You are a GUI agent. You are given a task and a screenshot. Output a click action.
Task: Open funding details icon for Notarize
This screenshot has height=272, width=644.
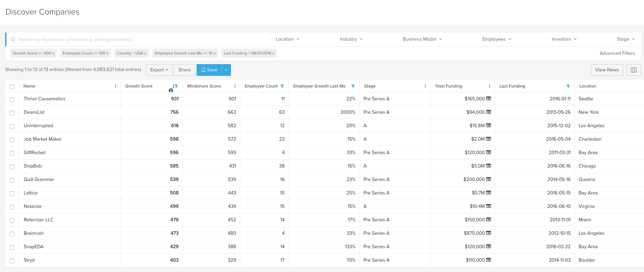488,206
